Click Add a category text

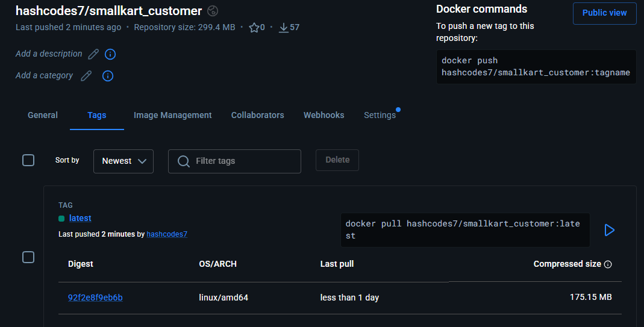[x=45, y=76]
